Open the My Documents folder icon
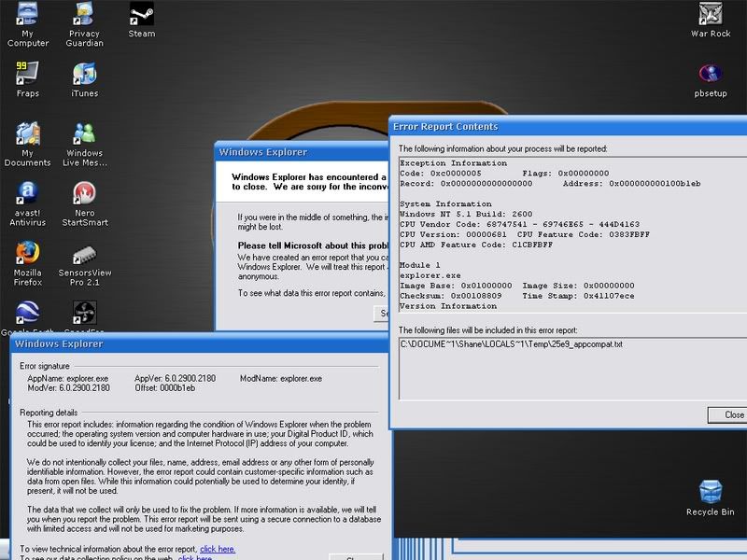 [x=27, y=135]
